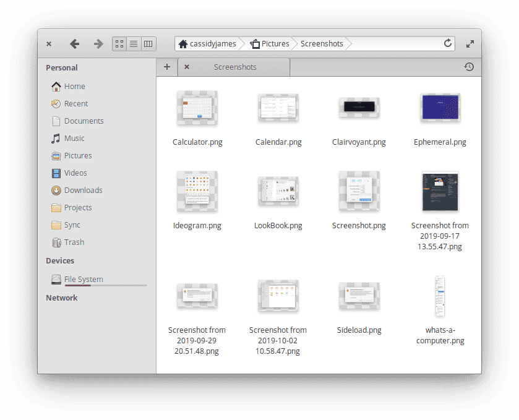Click the history icon right of the tabs
This screenshot has height=420, width=519.
(x=469, y=67)
